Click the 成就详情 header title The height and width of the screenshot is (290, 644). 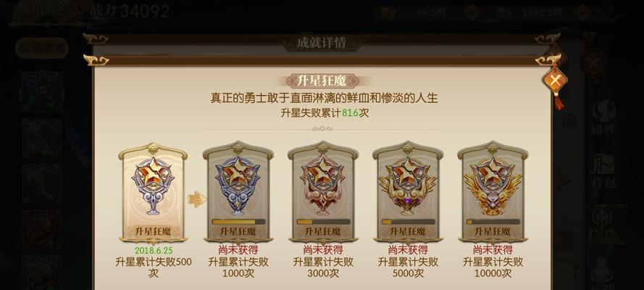[x=322, y=43]
